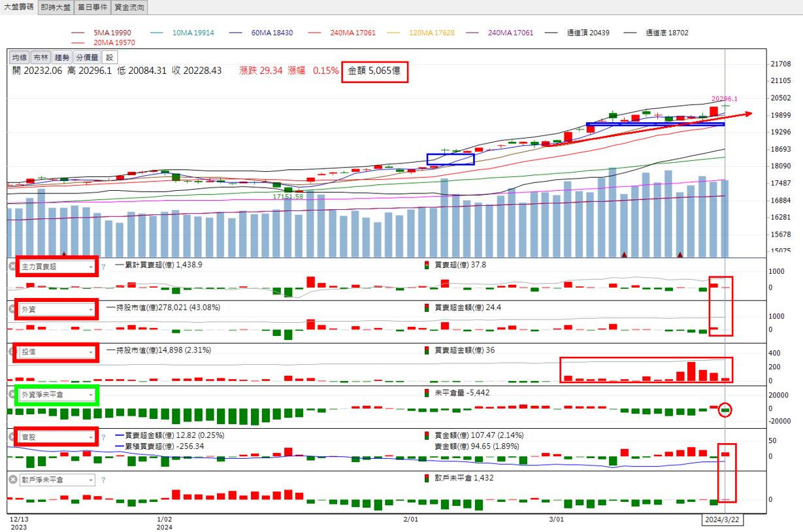Remove the 外資 indicator panel

pos(12,308)
